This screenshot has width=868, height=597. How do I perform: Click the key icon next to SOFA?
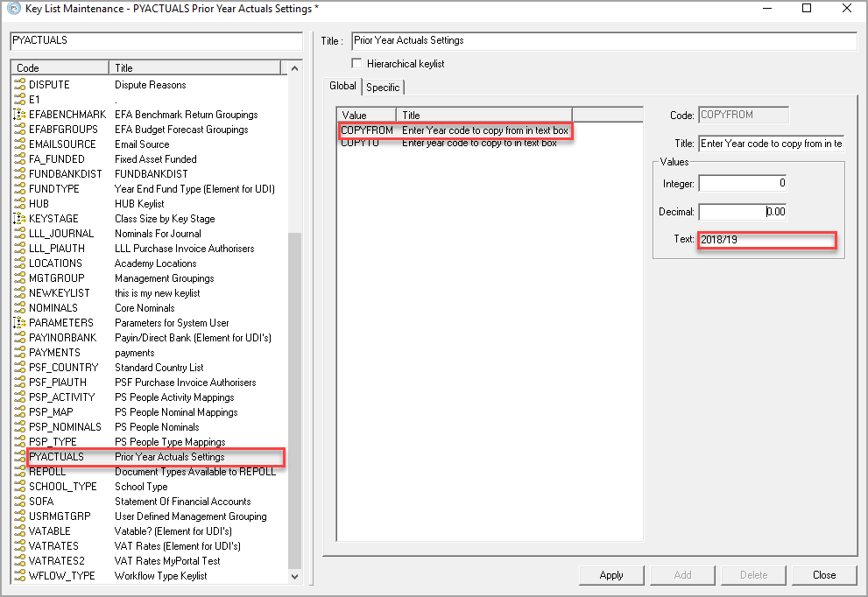(x=20, y=502)
